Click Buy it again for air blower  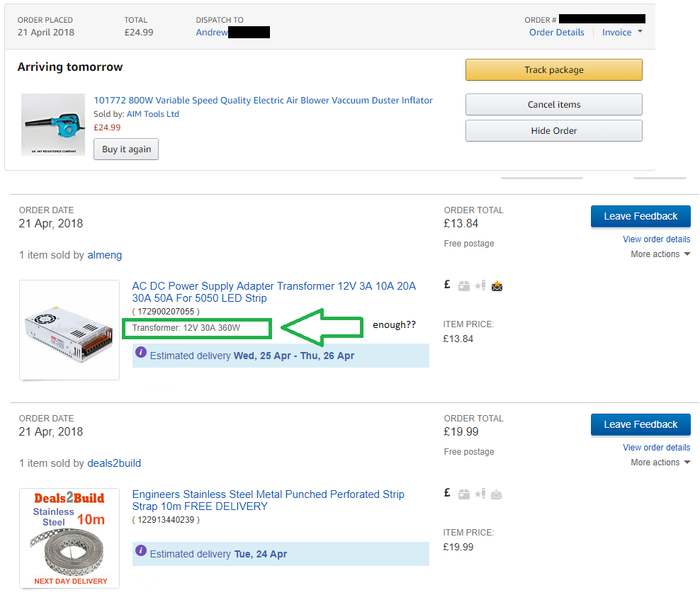point(126,149)
